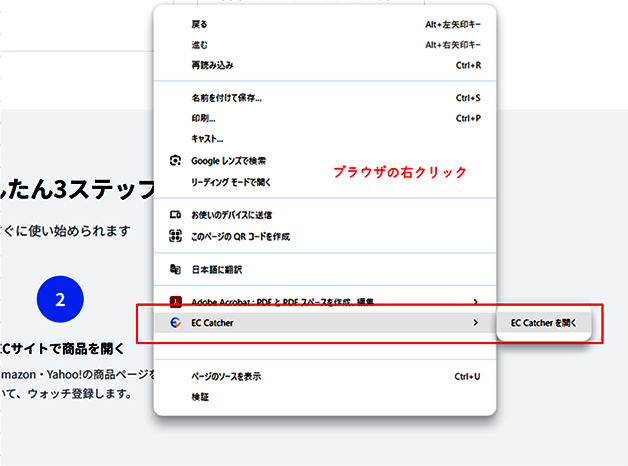Click the ECサイトで商品を開く heading
The height and width of the screenshot is (466, 628).
coord(62,349)
